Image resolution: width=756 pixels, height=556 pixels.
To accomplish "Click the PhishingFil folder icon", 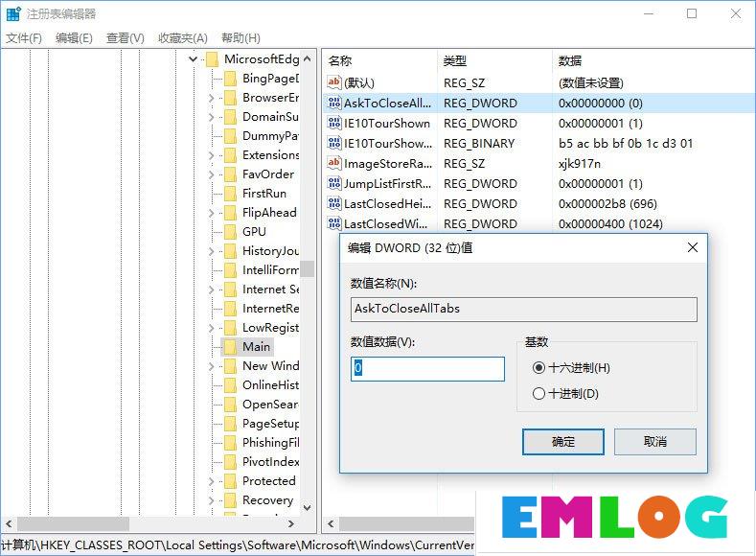I will [x=231, y=443].
